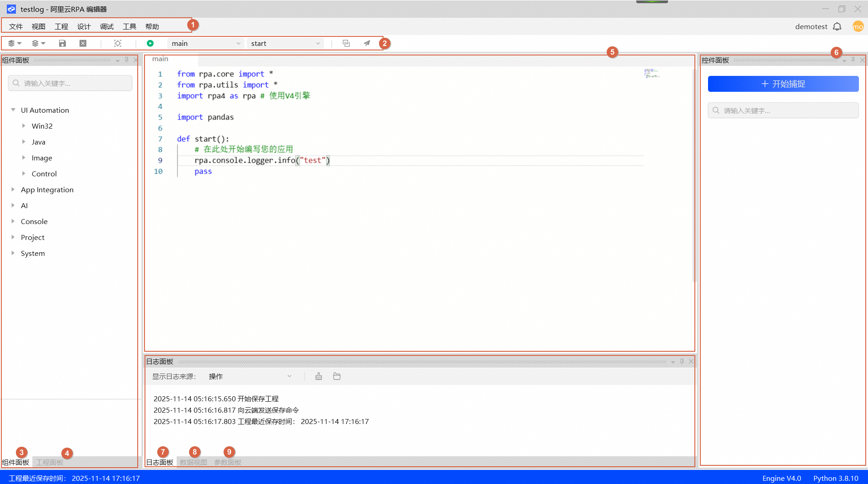Publish with the paper plane icon
Image resolution: width=868 pixels, height=484 pixels.
(367, 43)
